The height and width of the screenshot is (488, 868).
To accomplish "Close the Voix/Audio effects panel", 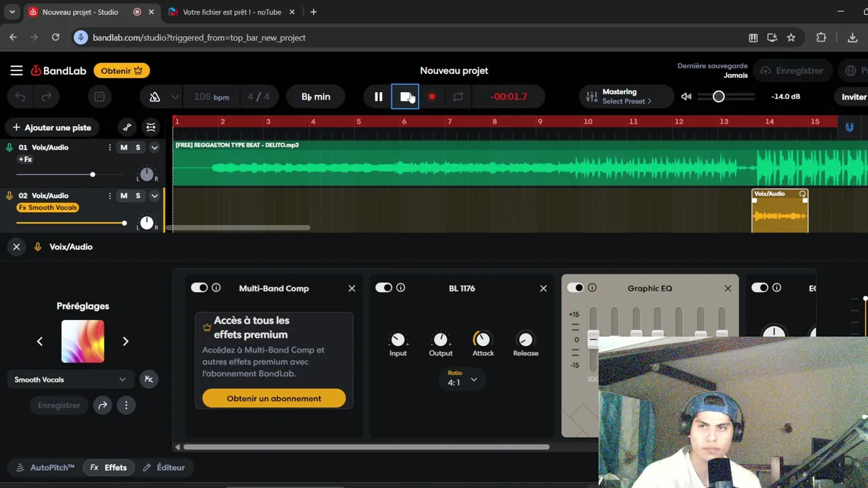I will 16,247.
